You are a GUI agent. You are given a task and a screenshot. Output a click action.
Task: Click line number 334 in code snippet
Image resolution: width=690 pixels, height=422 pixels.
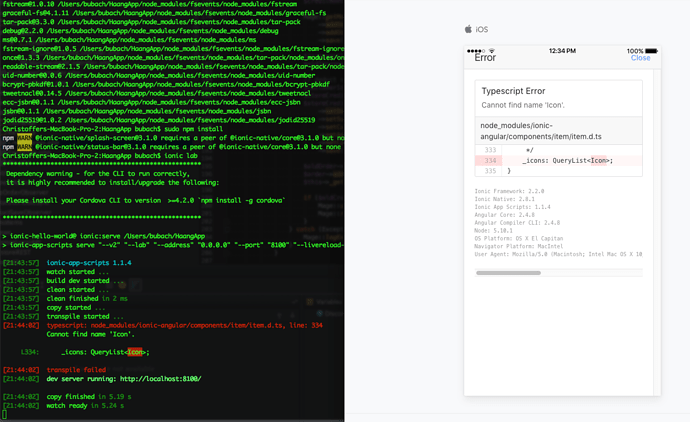[x=490, y=161]
